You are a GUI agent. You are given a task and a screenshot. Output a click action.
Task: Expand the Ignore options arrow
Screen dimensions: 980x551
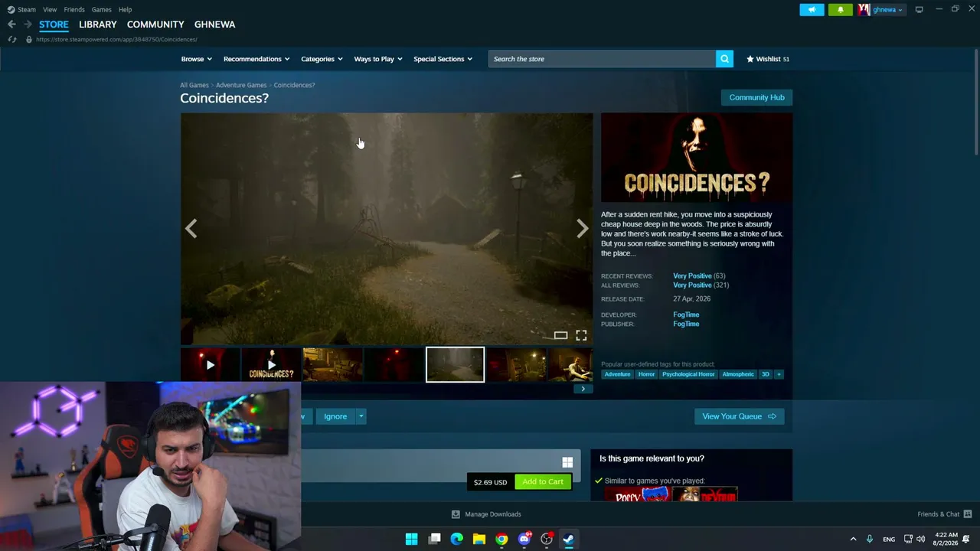click(361, 416)
